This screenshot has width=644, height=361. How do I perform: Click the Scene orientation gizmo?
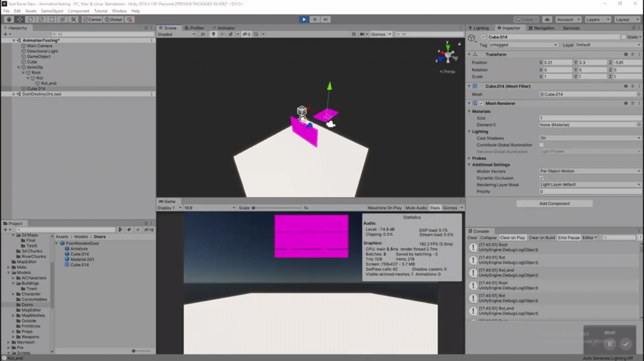[448, 54]
